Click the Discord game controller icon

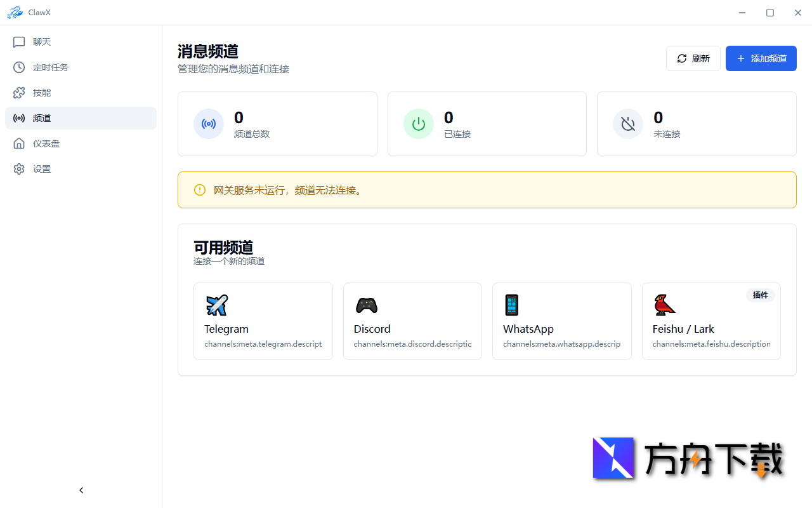[367, 305]
